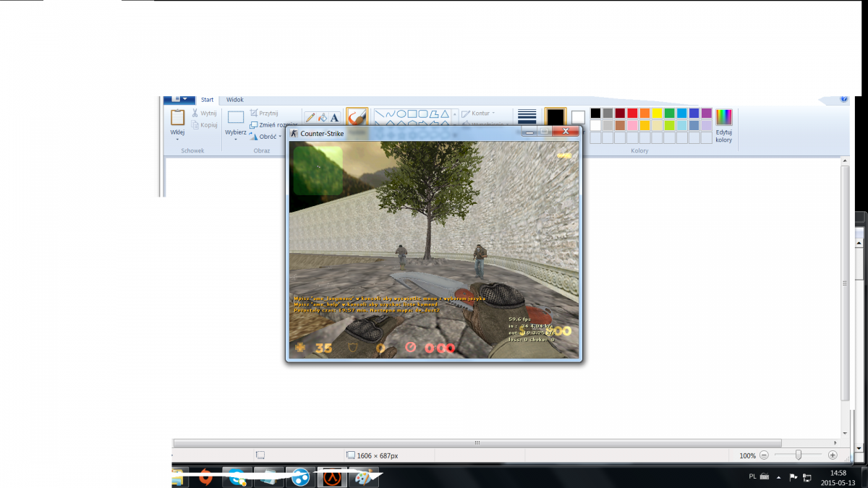
Task: Choose lime swatch in palette second row
Action: 669,125
